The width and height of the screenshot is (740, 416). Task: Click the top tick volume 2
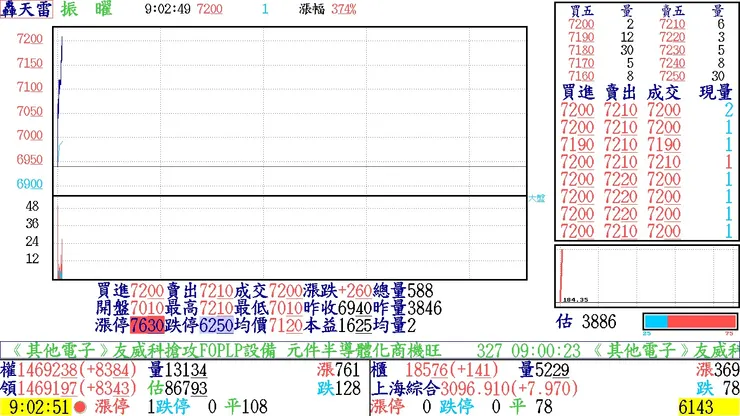point(728,110)
